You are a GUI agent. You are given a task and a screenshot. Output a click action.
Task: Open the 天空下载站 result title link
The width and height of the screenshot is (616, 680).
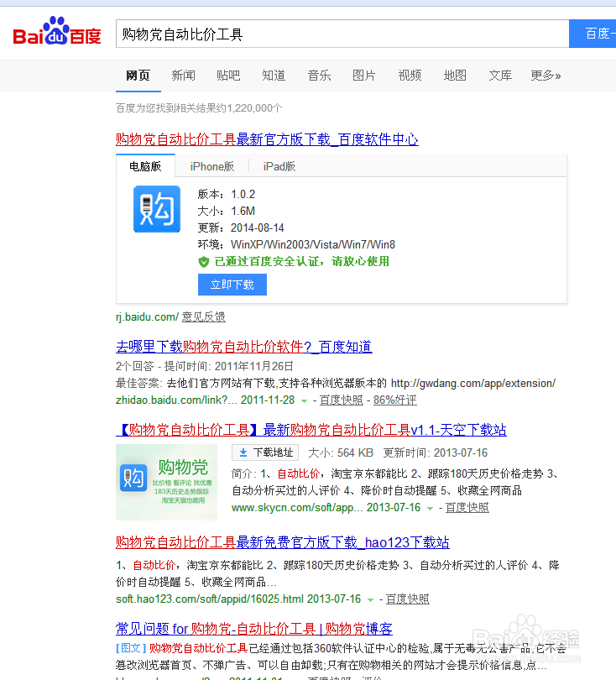click(x=311, y=430)
